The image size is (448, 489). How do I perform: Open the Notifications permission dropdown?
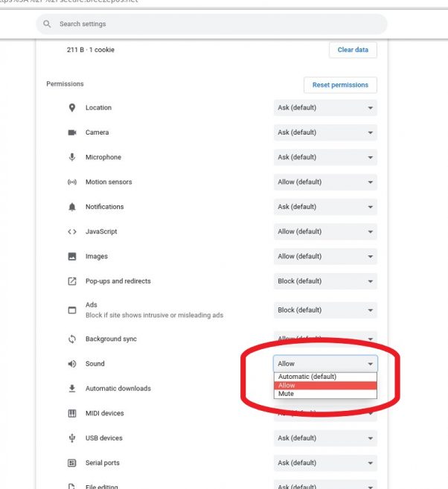pyautogui.click(x=325, y=207)
